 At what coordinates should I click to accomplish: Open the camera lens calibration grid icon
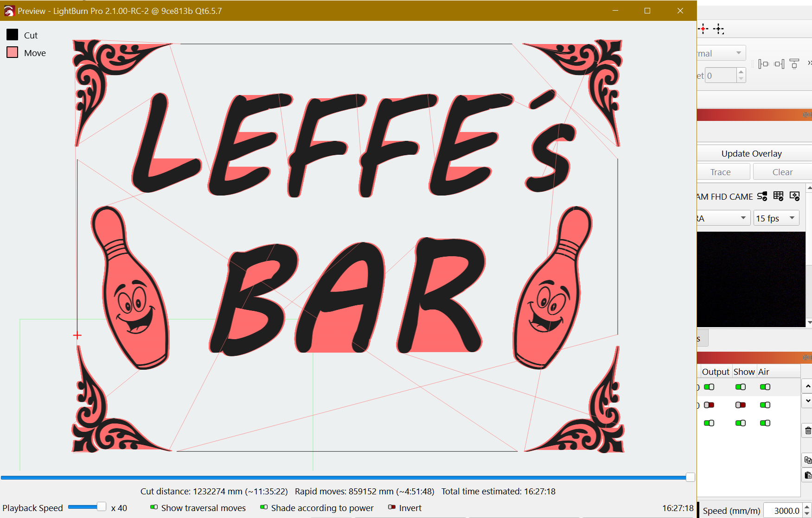pos(778,196)
